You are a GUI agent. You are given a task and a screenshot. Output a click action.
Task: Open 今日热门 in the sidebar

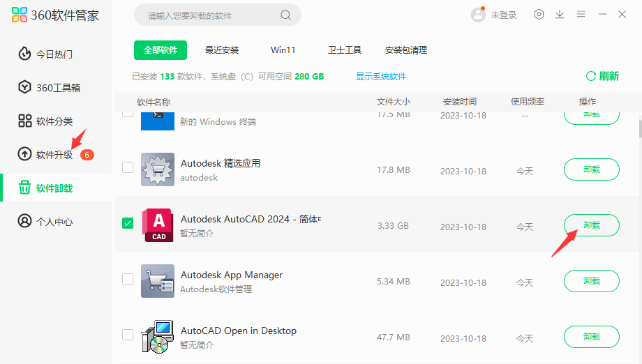[x=56, y=54]
